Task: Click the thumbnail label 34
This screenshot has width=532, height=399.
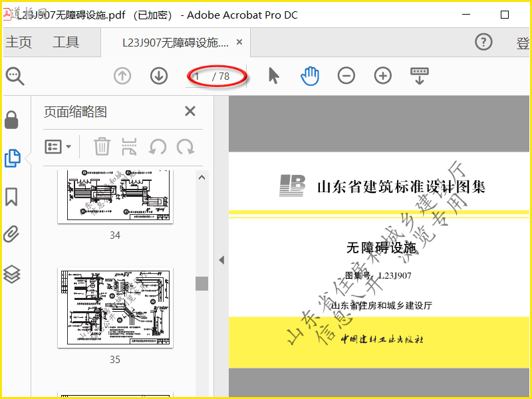Action: click(x=115, y=235)
